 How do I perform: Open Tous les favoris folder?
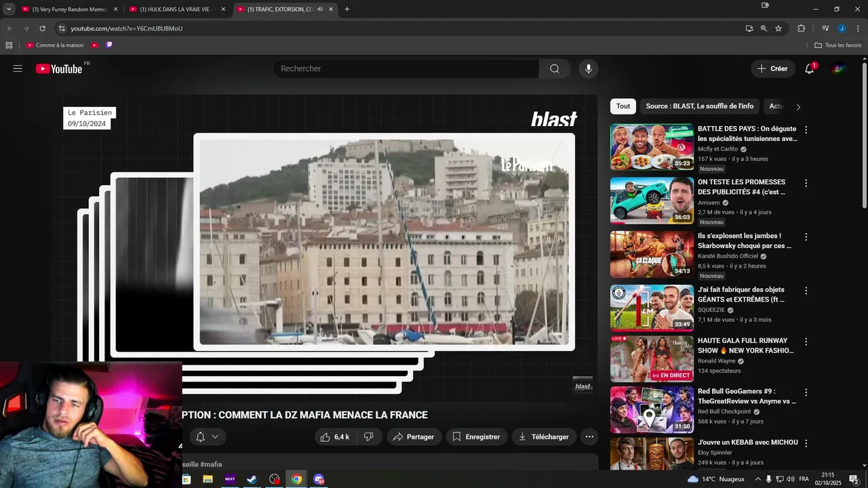[838, 45]
